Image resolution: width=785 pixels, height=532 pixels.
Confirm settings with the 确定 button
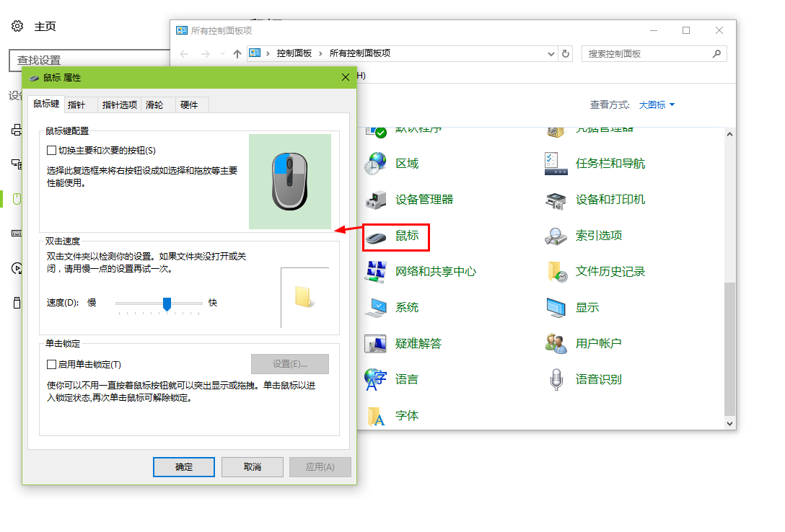(183, 466)
